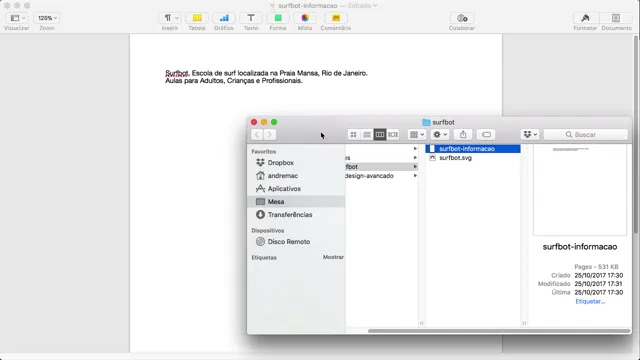The image size is (640, 360).
Task: Open the Formatar inspector
Action: click(585, 18)
